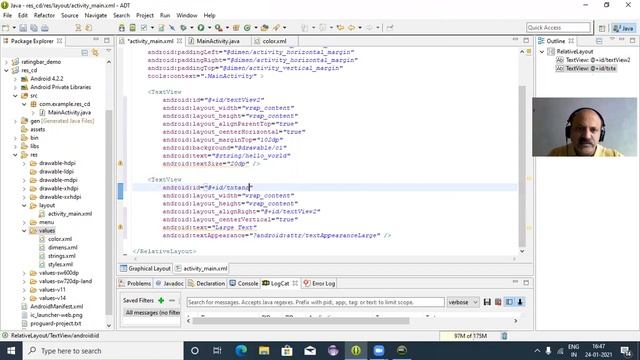This screenshot has width=640, height=360.
Task: Expand the drawable-hdpi folder
Action: pyautogui.click(x=24, y=163)
